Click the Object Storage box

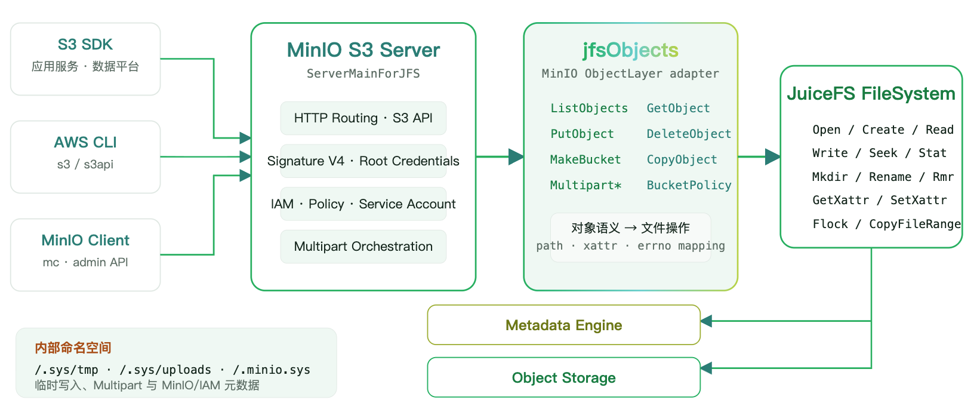coord(564,377)
